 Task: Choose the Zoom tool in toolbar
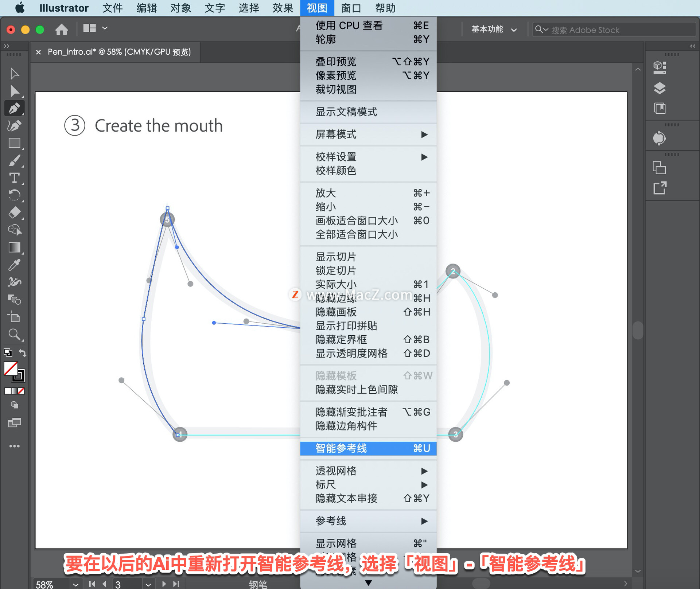pos(15,334)
